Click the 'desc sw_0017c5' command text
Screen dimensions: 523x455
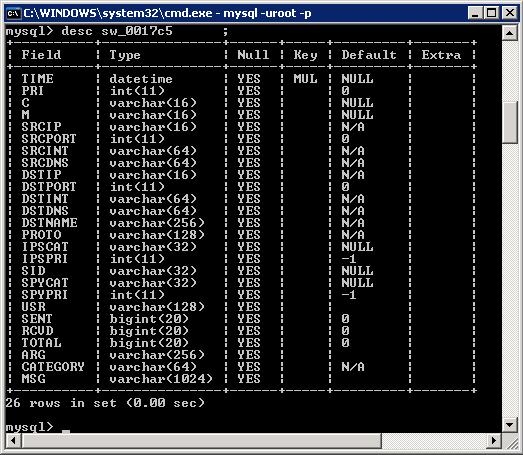point(117,31)
